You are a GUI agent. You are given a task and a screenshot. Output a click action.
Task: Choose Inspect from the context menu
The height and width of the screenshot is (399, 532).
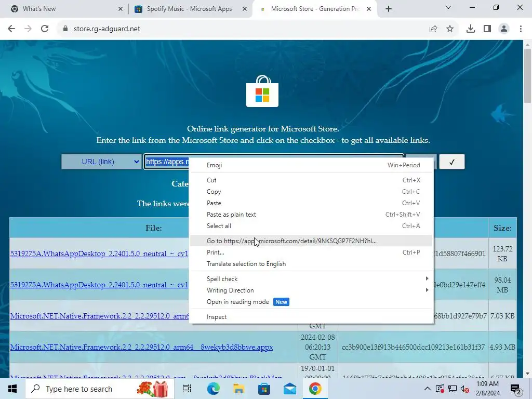coord(312,317)
